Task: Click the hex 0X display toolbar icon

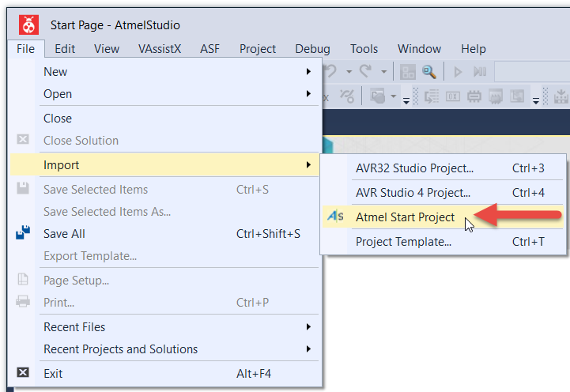Action: (454, 96)
